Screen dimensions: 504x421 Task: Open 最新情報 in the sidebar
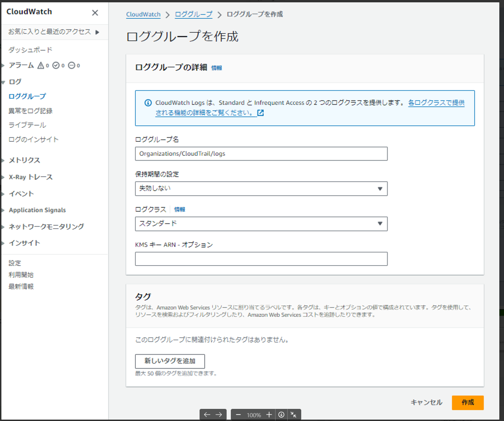point(21,286)
